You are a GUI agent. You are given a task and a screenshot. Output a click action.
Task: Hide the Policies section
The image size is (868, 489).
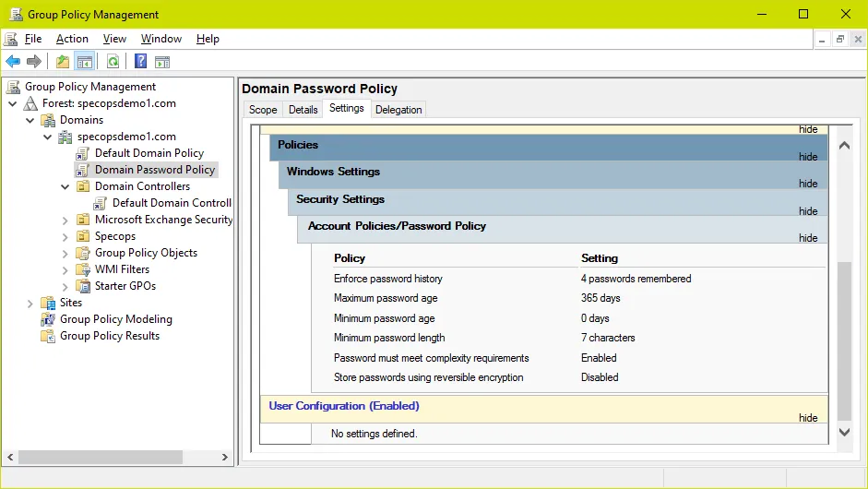tap(808, 157)
